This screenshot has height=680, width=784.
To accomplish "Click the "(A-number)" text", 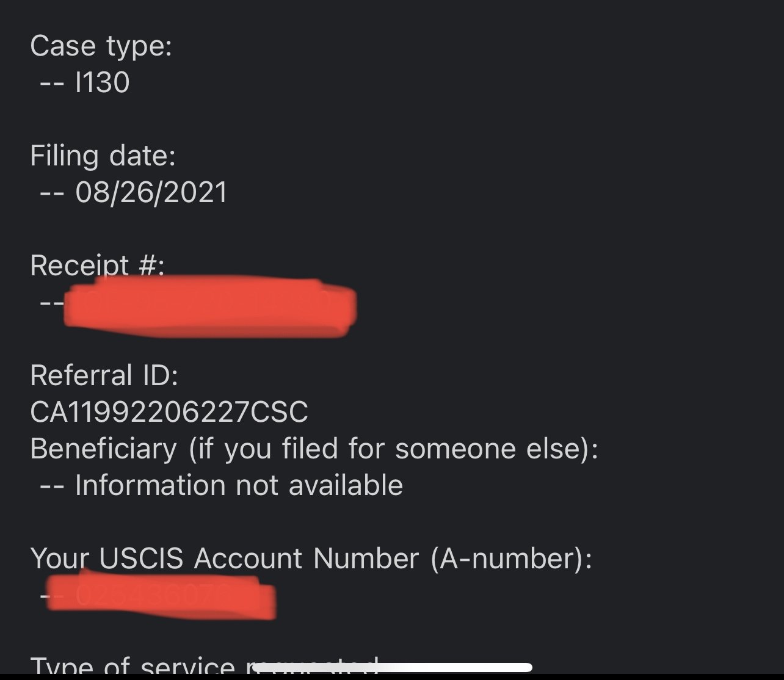I will [x=510, y=559].
